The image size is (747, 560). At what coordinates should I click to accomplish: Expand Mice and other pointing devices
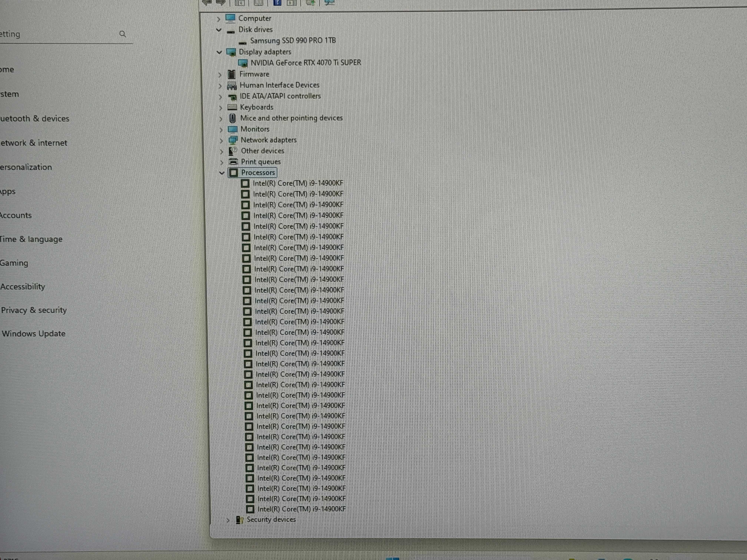[221, 119]
